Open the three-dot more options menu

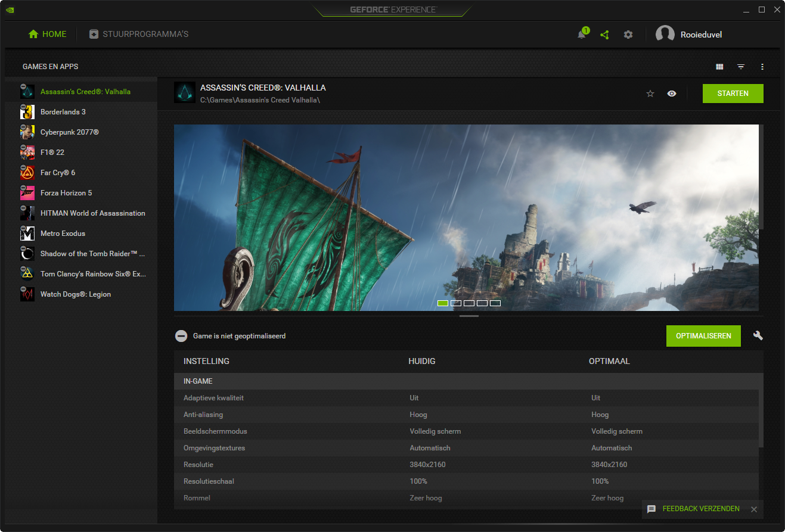coord(762,67)
